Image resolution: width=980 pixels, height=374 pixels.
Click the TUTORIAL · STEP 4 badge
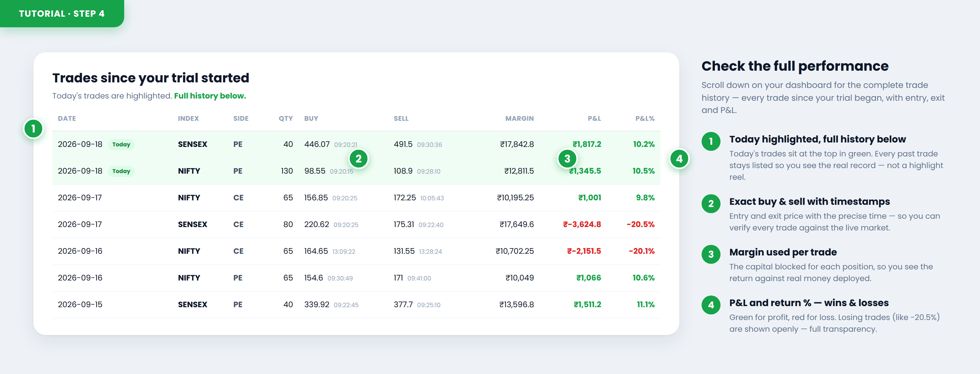62,14
